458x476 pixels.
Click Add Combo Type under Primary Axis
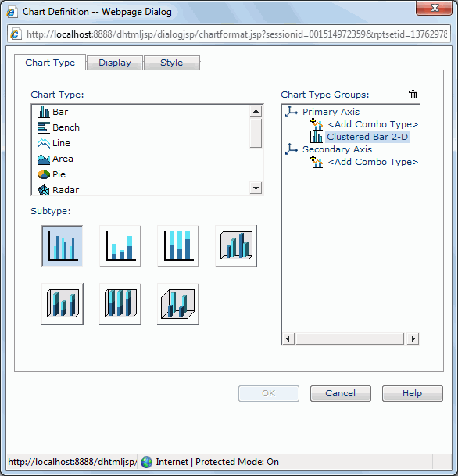click(x=373, y=124)
